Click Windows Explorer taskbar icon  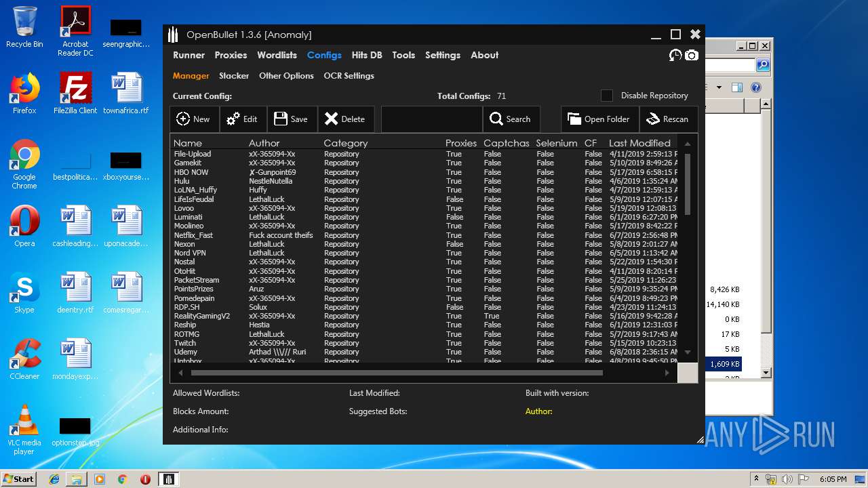click(x=77, y=479)
